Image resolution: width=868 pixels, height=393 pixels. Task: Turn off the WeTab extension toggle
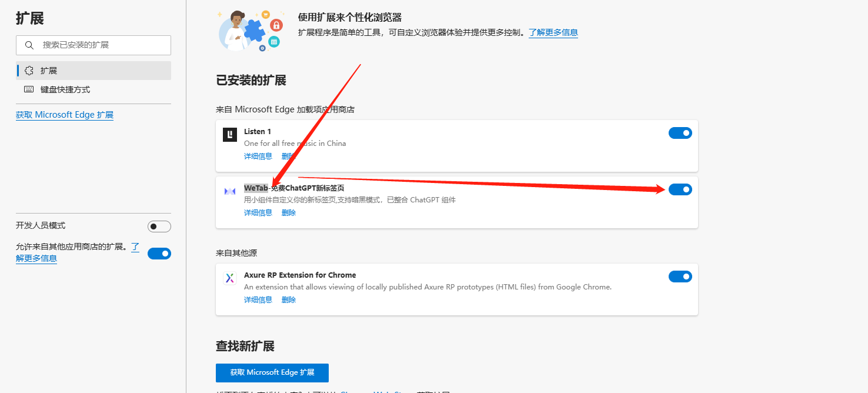pyautogui.click(x=680, y=189)
